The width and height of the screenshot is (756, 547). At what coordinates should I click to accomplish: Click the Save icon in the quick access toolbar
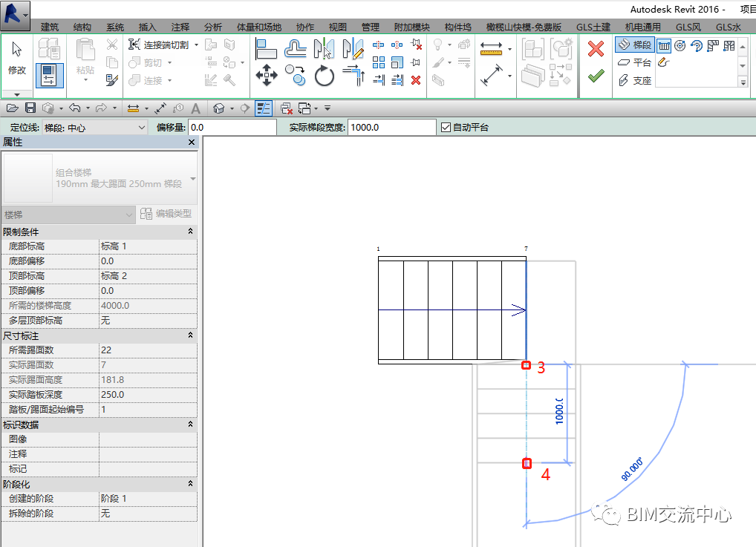pyautogui.click(x=30, y=108)
